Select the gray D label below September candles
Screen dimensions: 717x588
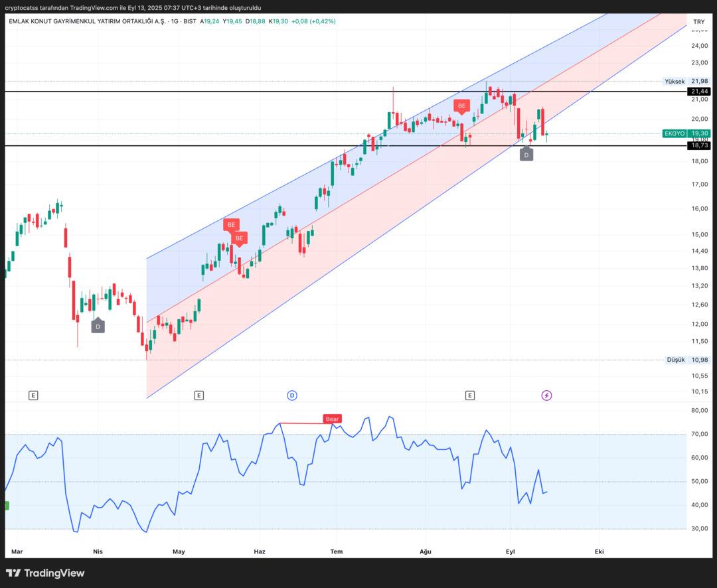526,155
